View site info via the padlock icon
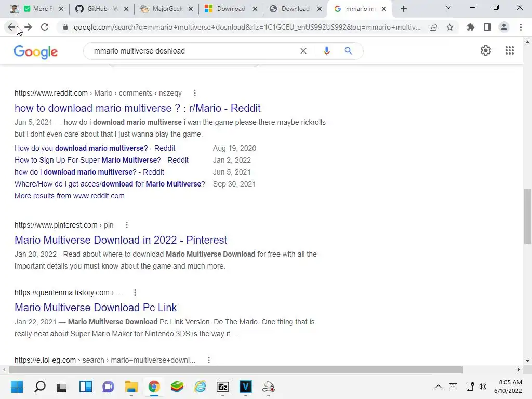532x399 pixels. pos(65,27)
